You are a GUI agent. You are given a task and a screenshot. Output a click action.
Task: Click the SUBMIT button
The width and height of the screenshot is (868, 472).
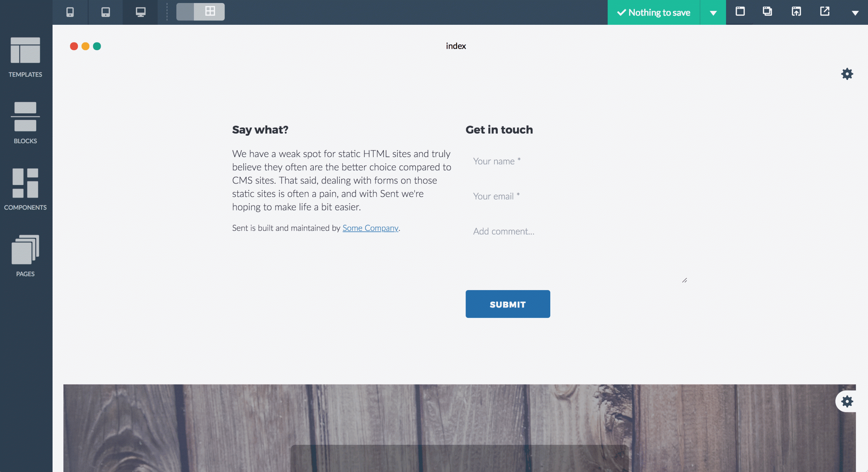(508, 303)
